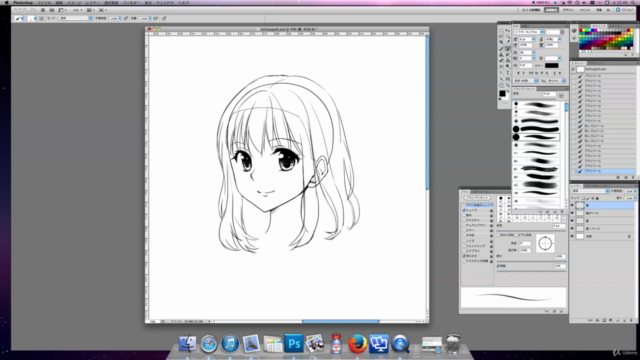
Task: Hide the locked background layer eye
Action: click(x=572, y=236)
